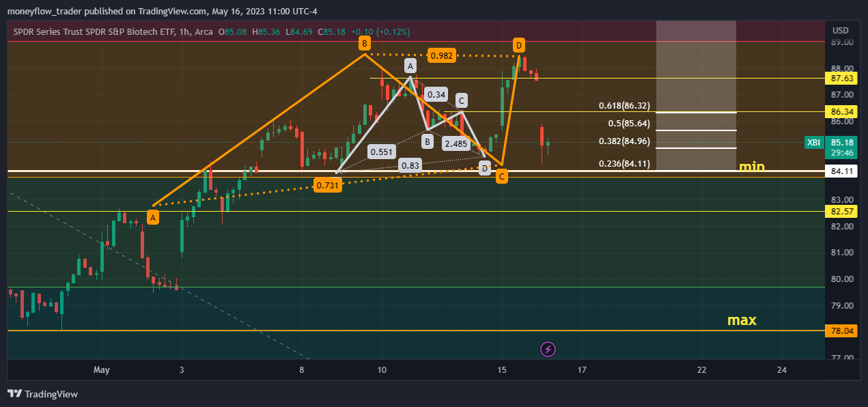This screenshot has width=868, height=407.
Task: Click the 83.00 price scale value
Action: (x=843, y=200)
